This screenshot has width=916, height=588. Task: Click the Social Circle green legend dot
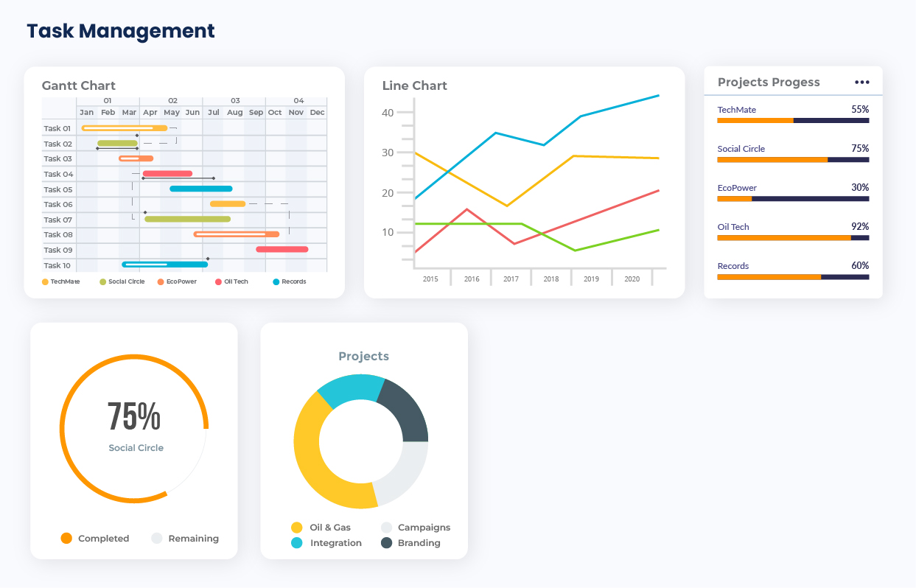coord(103,281)
